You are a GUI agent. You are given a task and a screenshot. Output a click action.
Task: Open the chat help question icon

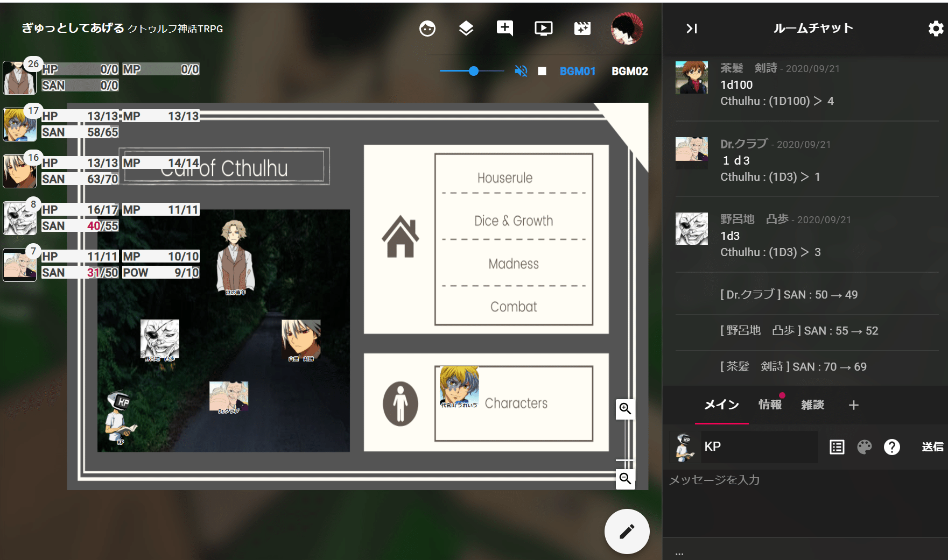(892, 447)
